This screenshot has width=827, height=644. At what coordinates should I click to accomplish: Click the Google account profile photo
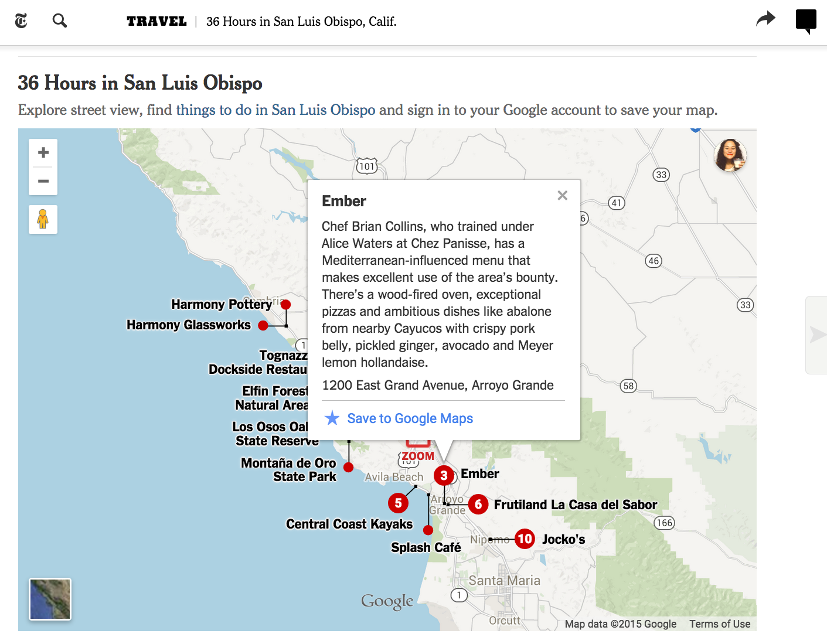(x=730, y=155)
